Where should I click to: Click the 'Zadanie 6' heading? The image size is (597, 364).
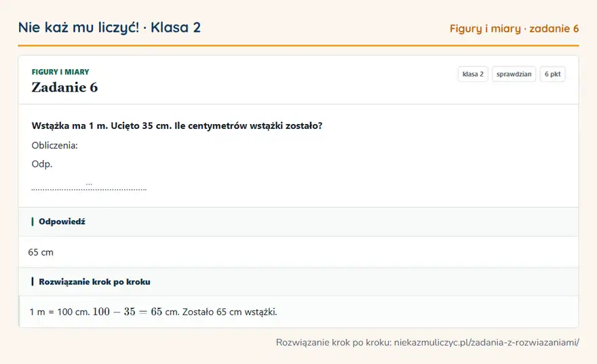coord(64,87)
